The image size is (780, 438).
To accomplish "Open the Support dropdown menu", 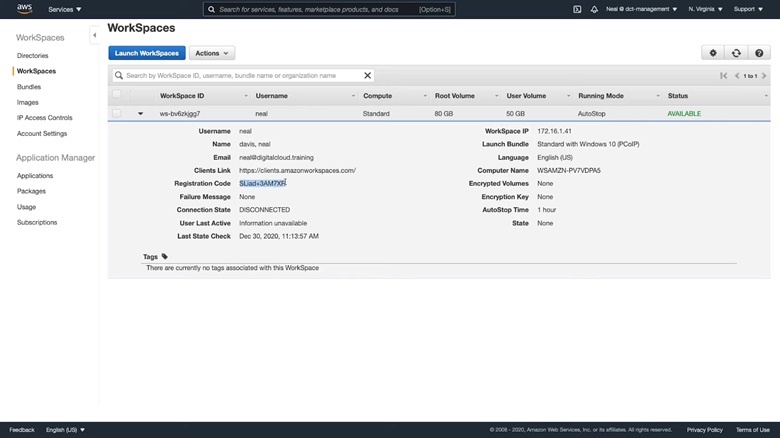I will click(x=748, y=9).
